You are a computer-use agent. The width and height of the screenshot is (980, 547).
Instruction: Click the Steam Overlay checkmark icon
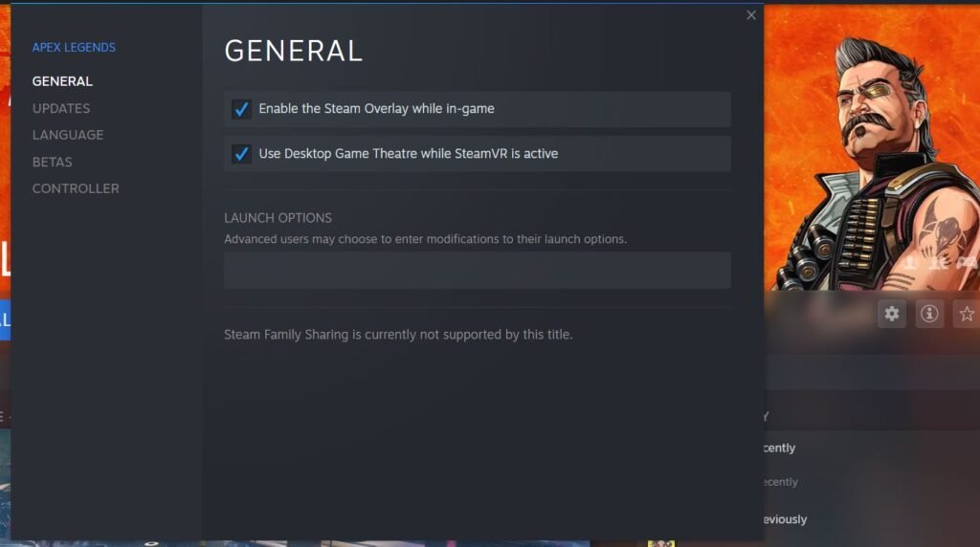(241, 109)
